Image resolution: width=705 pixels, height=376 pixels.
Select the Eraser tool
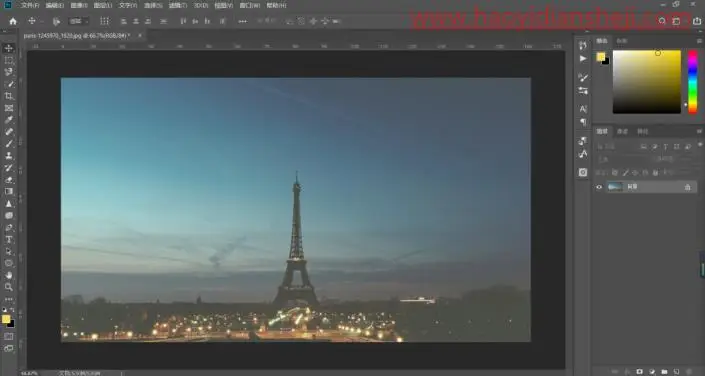pos(9,179)
